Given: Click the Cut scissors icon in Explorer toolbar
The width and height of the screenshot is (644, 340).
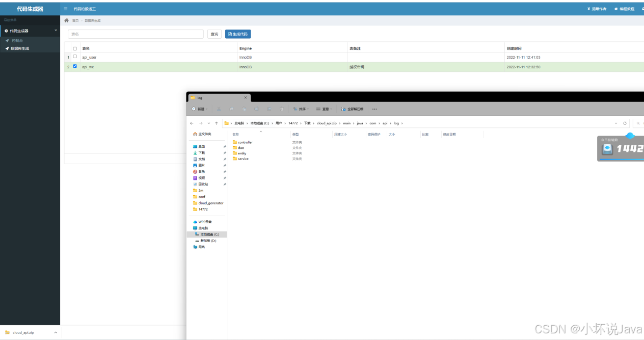Looking at the screenshot, I should (x=219, y=109).
